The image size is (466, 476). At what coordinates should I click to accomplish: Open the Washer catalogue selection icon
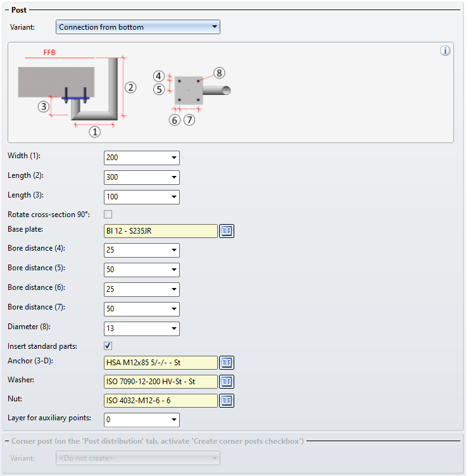click(227, 382)
